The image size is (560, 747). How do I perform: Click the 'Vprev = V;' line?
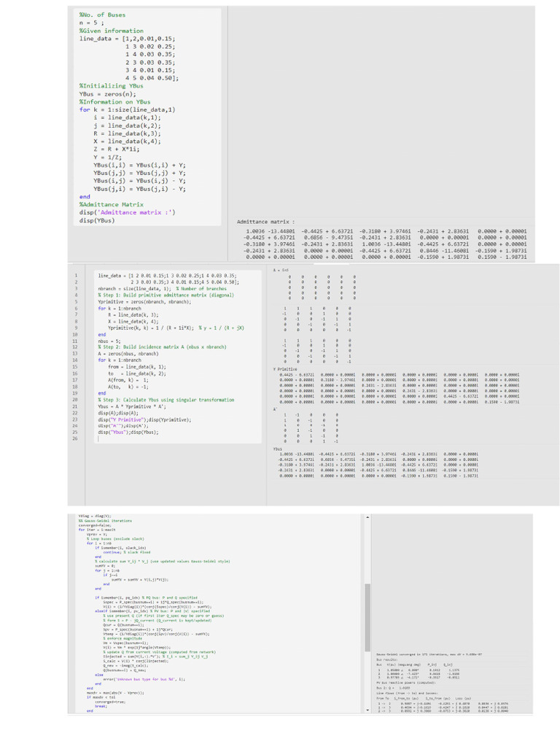[x=96, y=534]
